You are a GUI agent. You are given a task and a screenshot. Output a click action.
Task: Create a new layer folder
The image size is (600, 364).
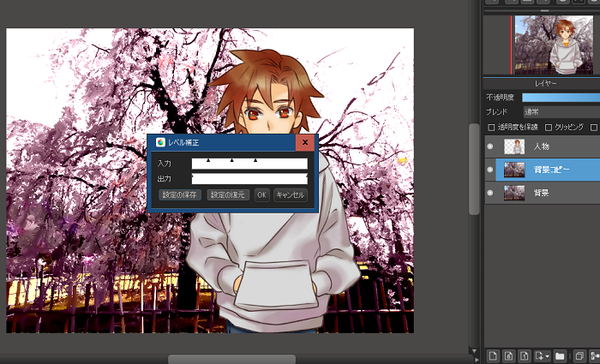point(560,355)
